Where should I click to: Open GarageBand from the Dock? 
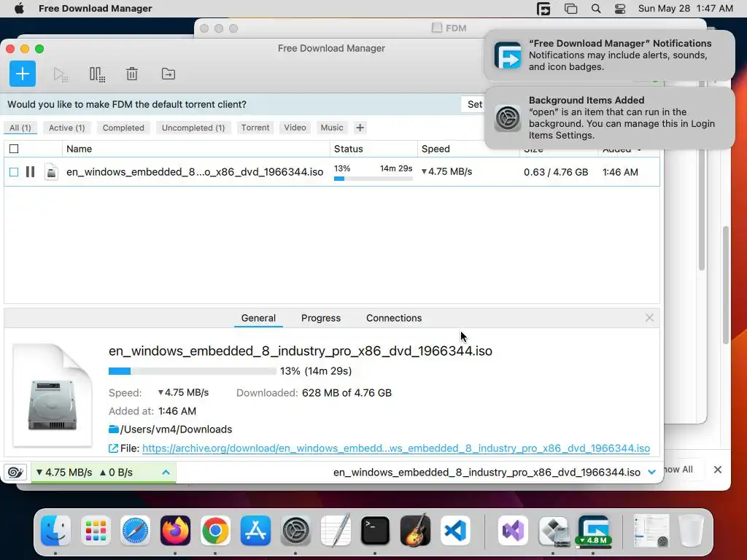tap(415, 530)
